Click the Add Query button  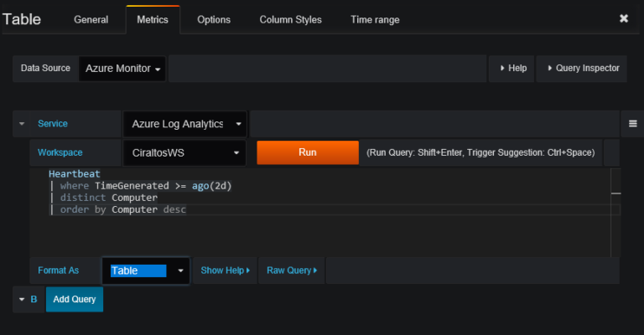point(75,299)
